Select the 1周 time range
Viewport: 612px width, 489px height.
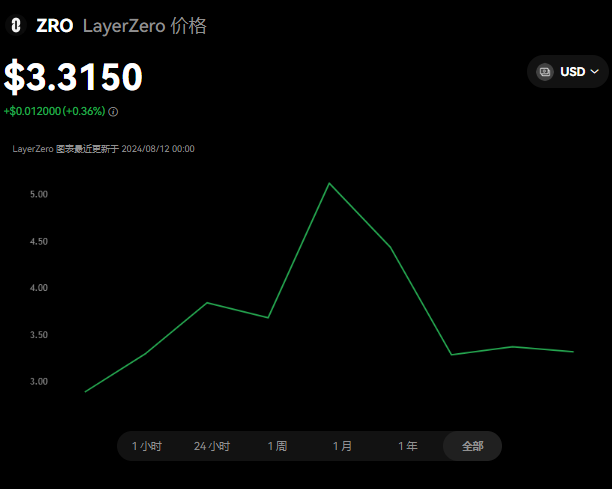pos(278,446)
